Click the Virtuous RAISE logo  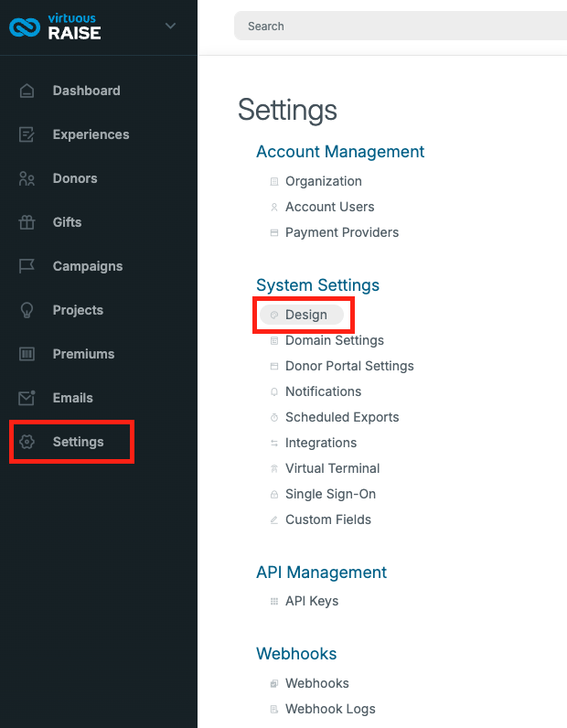(55, 27)
